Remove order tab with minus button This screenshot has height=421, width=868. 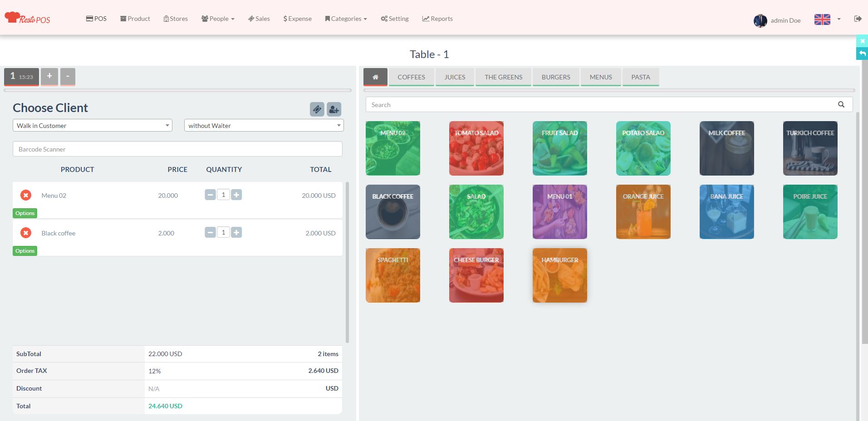point(68,77)
